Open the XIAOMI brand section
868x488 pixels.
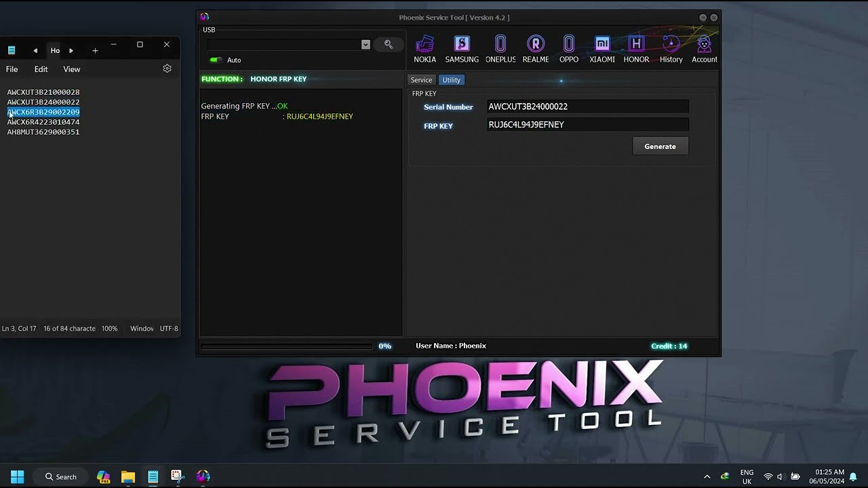coord(602,49)
